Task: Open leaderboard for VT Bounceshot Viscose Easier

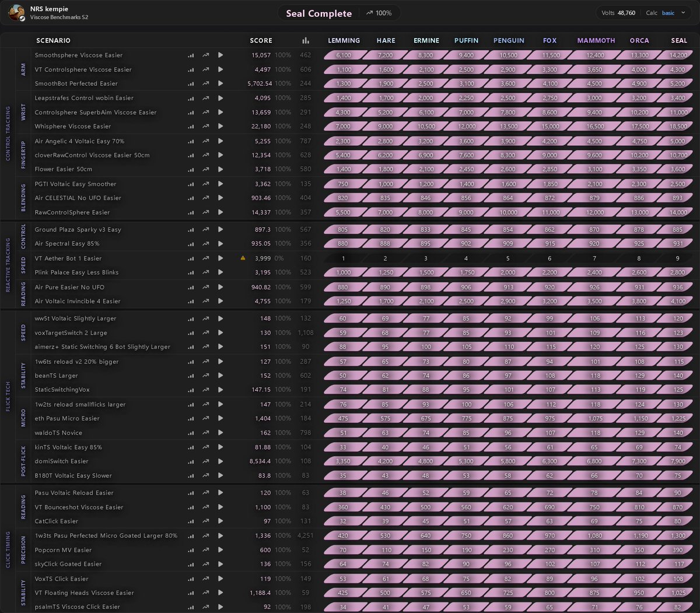Action: click(x=191, y=507)
